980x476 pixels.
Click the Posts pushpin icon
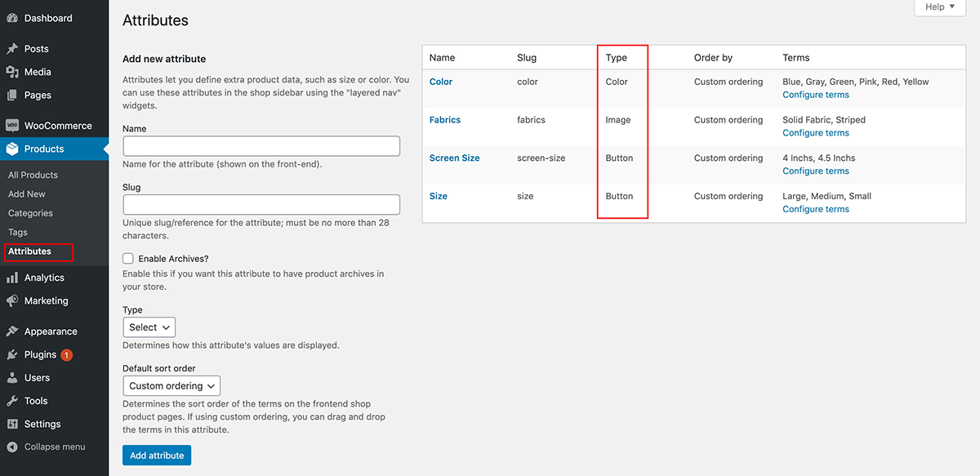pyautogui.click(x=12, y=49)
